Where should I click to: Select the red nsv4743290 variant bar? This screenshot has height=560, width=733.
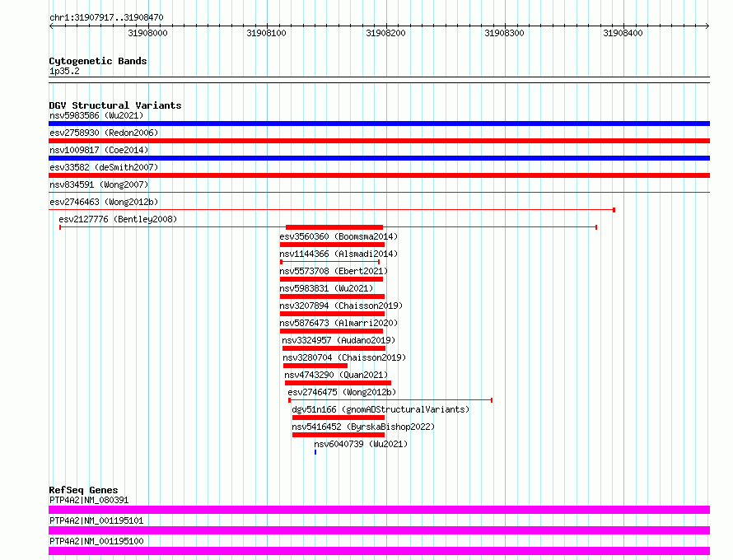coord(338,383)
